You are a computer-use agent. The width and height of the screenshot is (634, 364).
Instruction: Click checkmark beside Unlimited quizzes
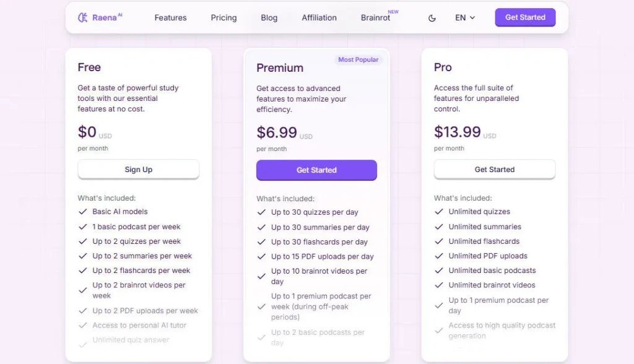439,212
